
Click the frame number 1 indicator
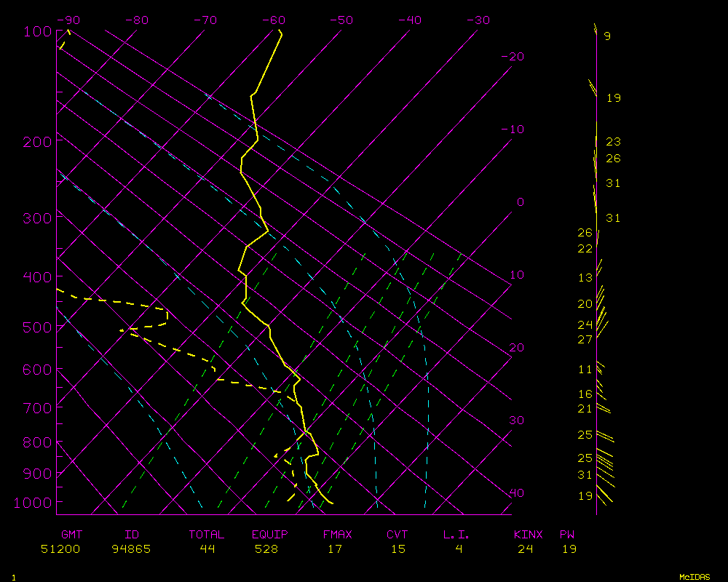coord(13,577)
